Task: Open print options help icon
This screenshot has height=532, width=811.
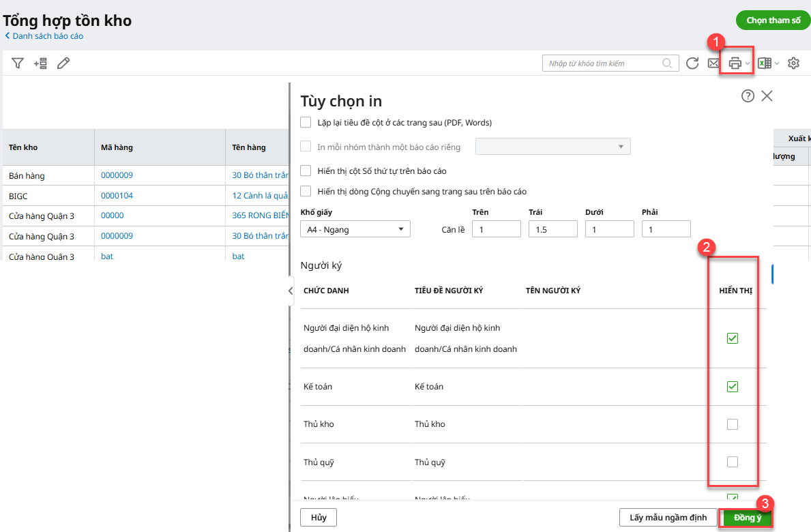Action: point(748,96)
